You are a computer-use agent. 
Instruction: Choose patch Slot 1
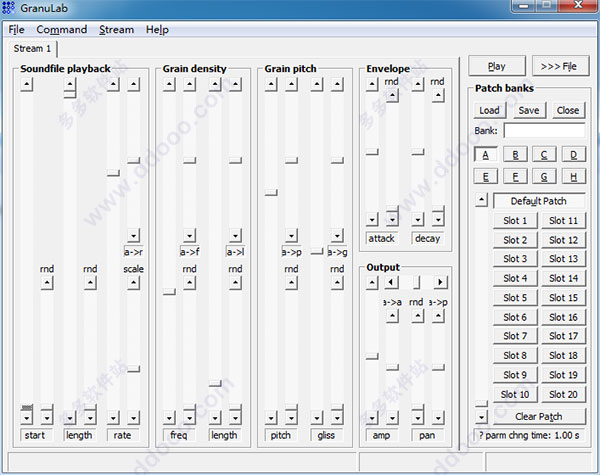coord(515,221)
